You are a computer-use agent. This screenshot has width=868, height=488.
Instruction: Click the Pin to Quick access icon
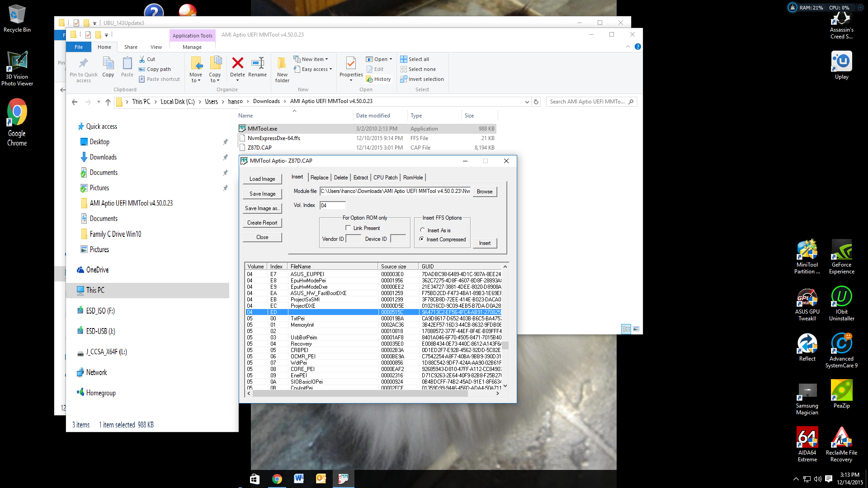pos(84,63)
